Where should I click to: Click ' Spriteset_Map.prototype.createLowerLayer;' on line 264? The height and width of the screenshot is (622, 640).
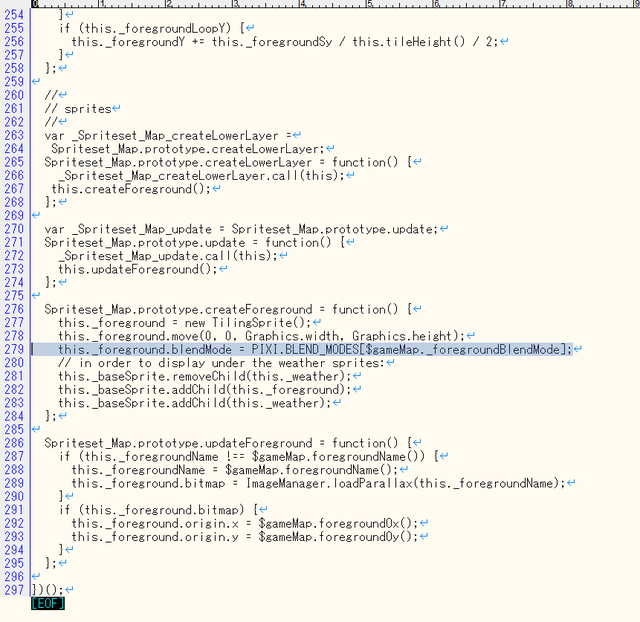[188, 149]
